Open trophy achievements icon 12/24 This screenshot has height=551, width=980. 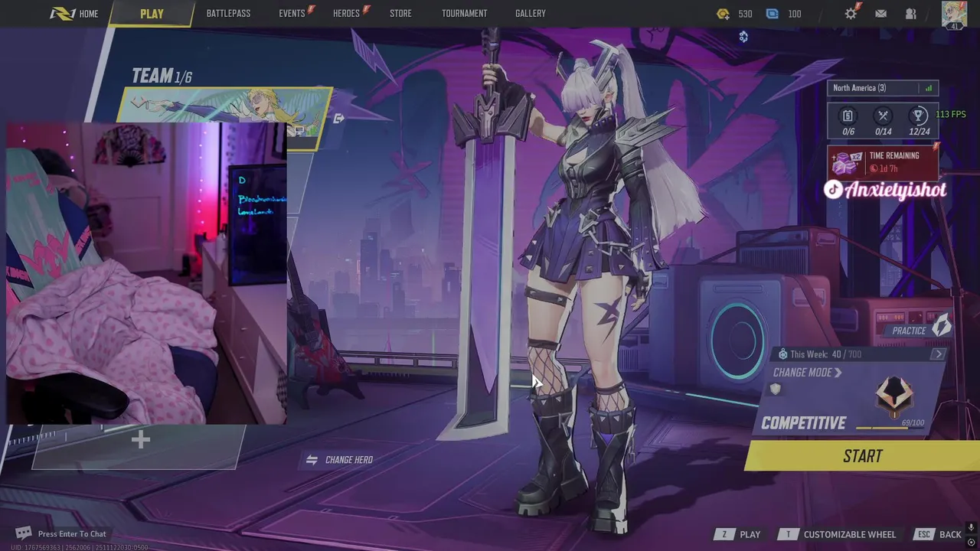tap(919, 116)
